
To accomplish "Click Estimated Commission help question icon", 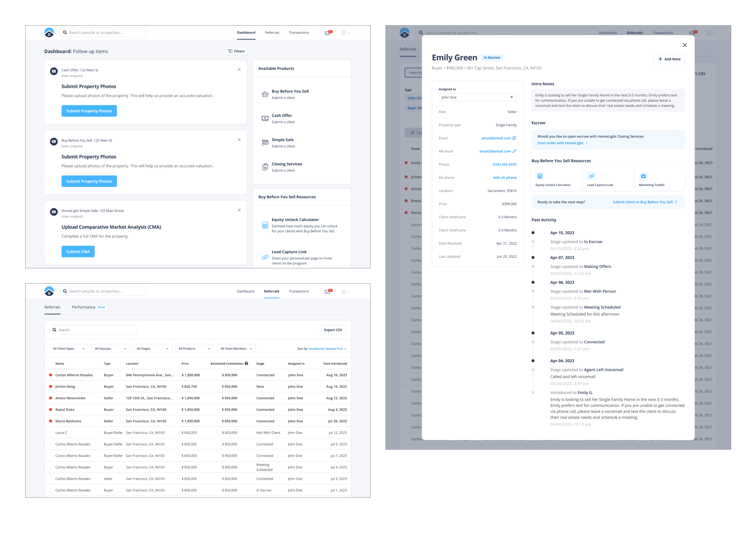I will [246, 363].
